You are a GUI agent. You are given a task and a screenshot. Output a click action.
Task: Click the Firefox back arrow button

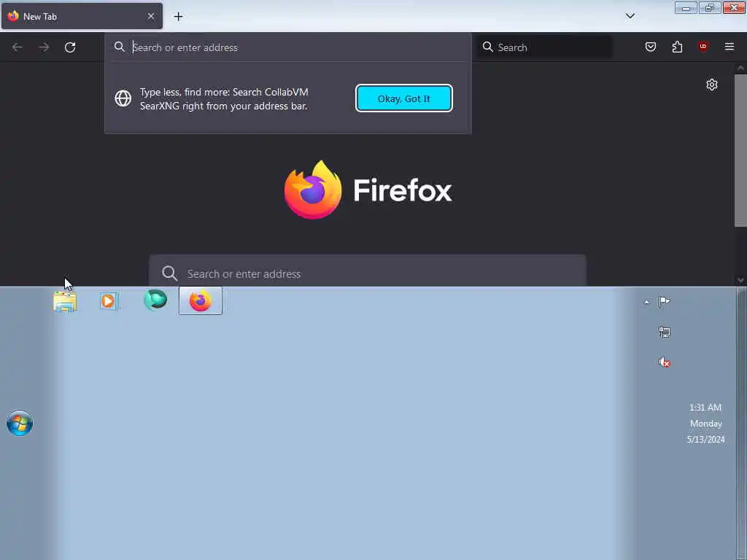18,47
